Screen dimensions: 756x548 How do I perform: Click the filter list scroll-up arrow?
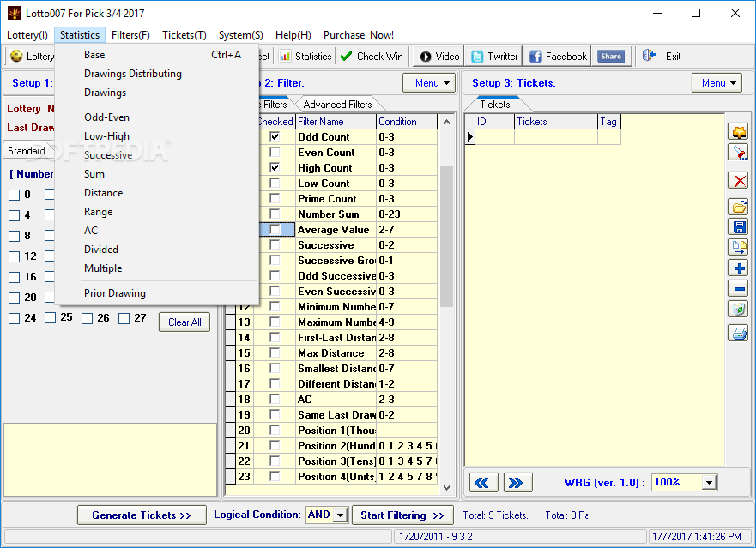coord(446,122)
